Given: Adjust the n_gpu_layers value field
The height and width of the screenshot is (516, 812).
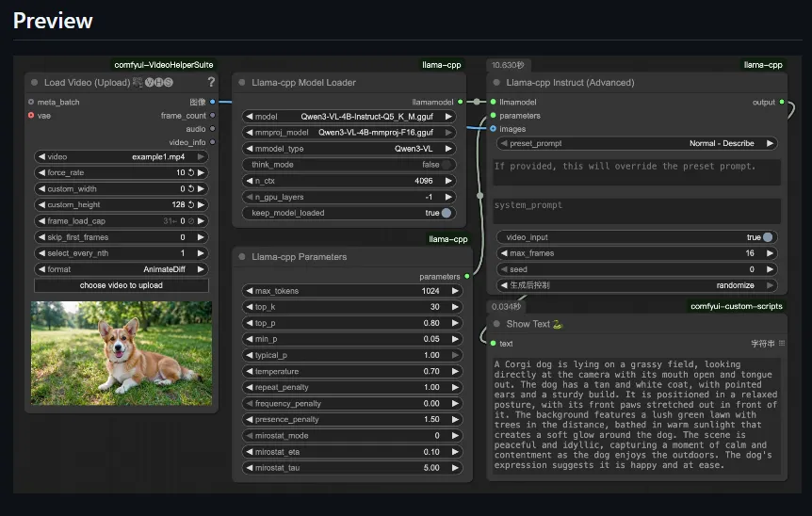Looking at the screenshot, I should [349, 197].
